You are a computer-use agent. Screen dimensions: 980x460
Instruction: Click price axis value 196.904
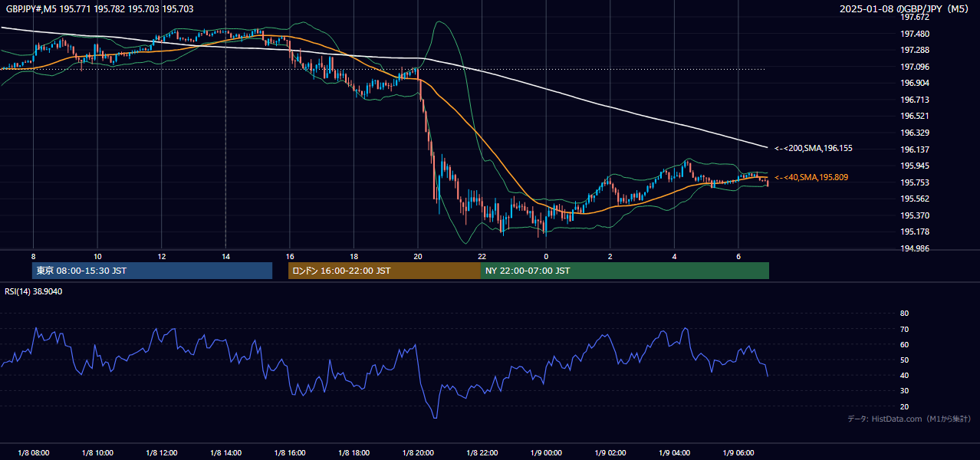pyautogui.click(x=915, y=83)
